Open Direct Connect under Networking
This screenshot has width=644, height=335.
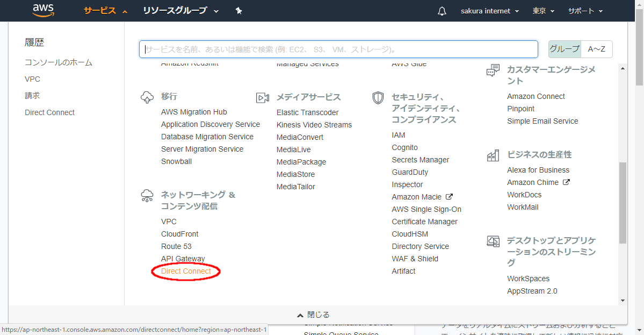click(x=186, y=272)
